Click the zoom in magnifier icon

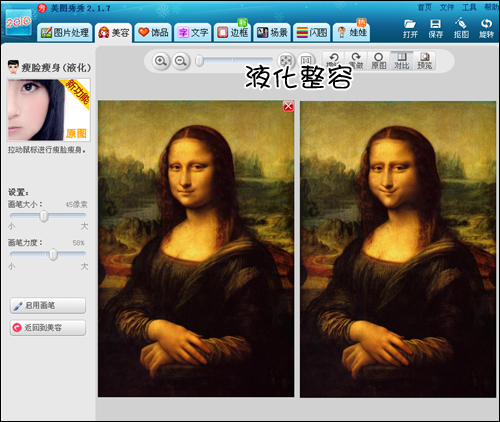[x=161, y=61]
